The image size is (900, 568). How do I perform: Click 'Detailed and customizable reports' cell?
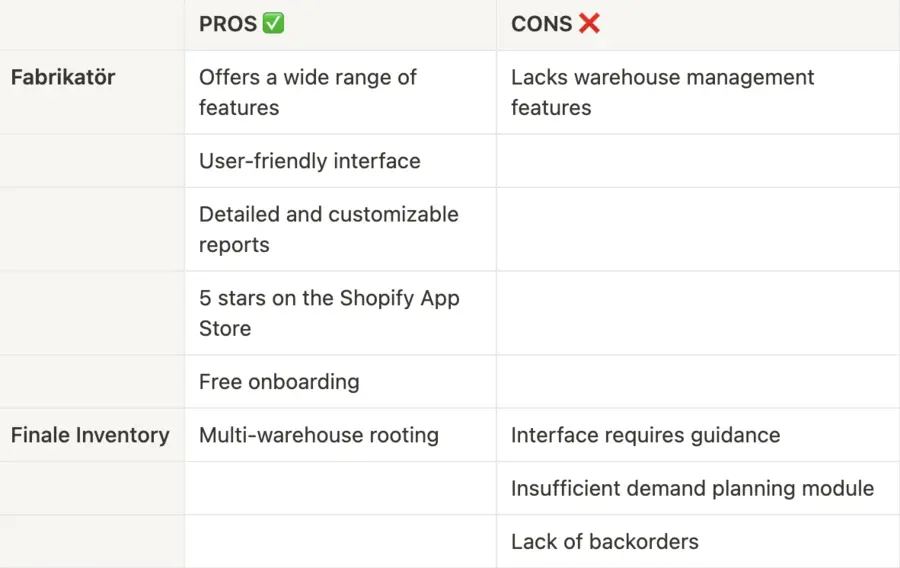340,229
